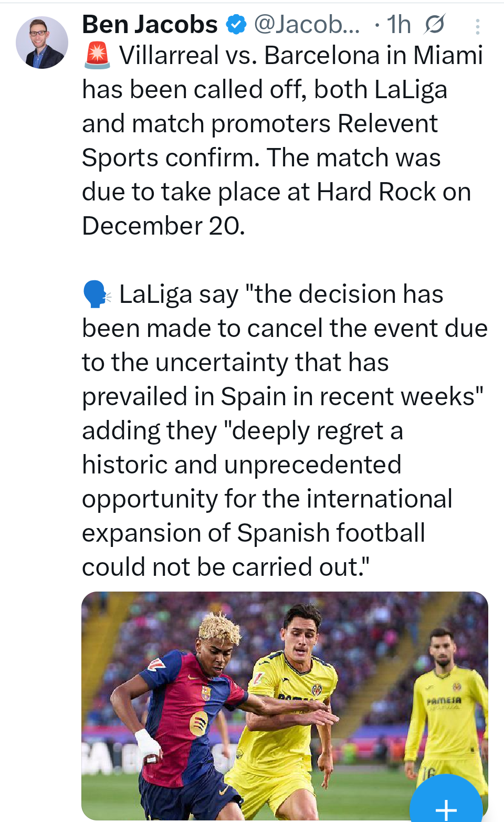
Task: Tap the Grok slashed-circle icon
Action: click(x=435, y=24)
